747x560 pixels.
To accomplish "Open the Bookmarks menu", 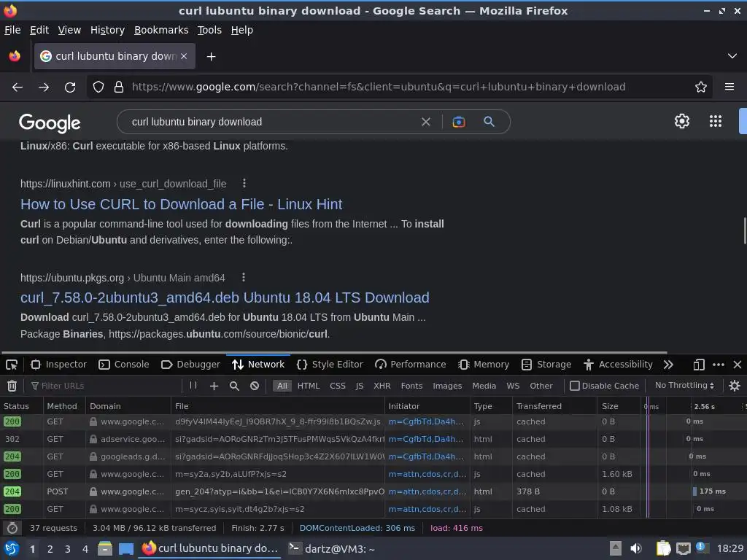I will pos(161,30).
